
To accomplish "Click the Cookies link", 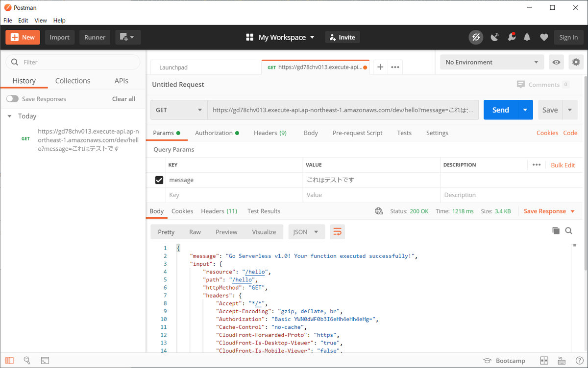I will coord(547,133).
